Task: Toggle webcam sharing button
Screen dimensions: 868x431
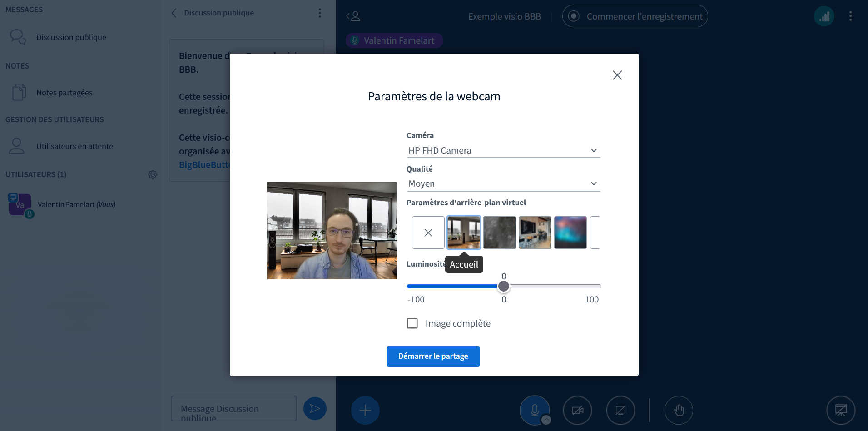Action: coord(577,410)
